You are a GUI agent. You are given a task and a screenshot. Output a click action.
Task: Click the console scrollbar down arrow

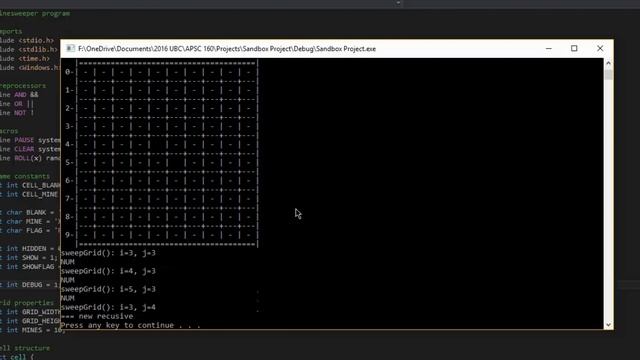click(608, 325)
